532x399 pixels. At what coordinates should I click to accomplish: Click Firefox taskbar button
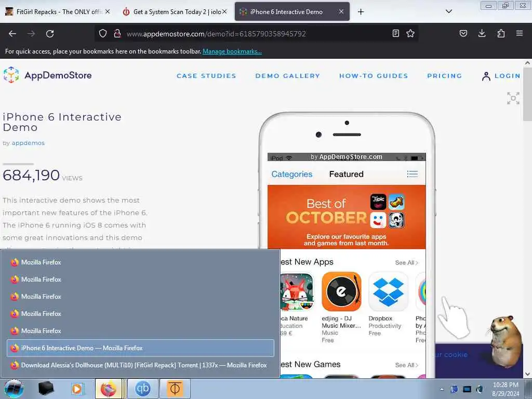[x=109, y=389]
